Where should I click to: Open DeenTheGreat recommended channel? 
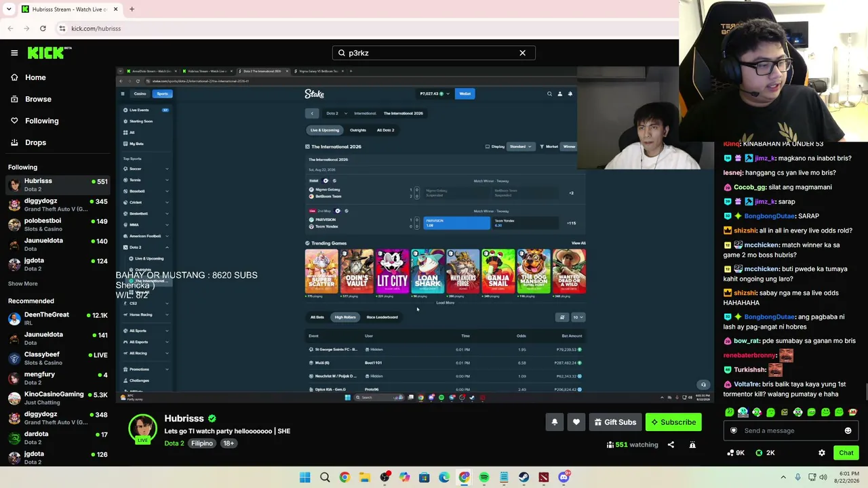(x=57, y=319)
